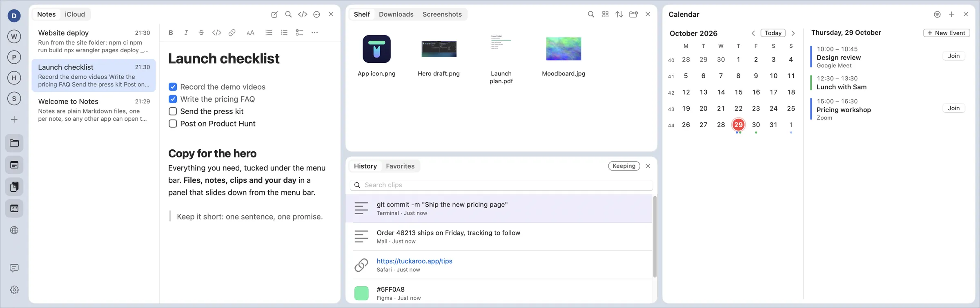Open the globe icon in the sidebar

point(14,230)
